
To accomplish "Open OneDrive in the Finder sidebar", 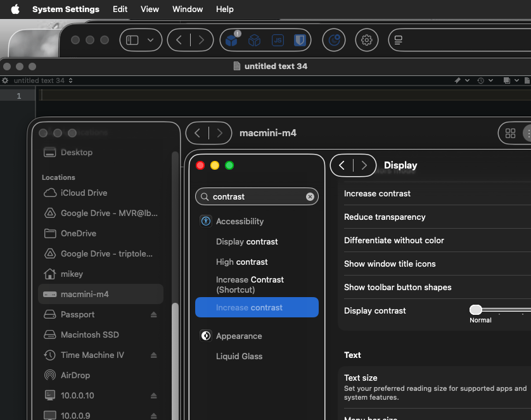I will pos(101,234).
